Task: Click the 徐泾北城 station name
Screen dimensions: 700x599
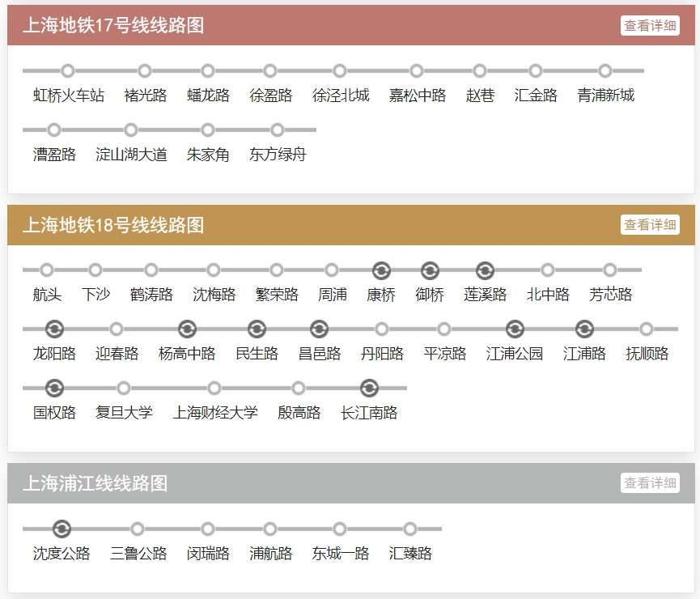Action: click(341, 96)
